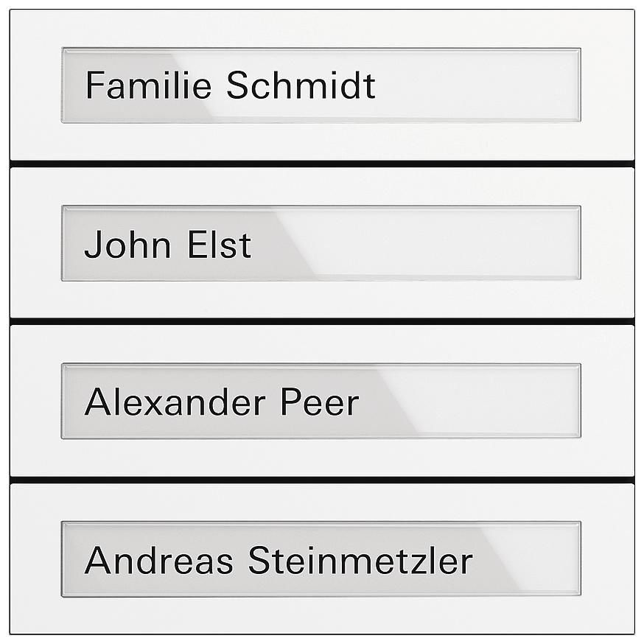Screen dimensions: 644x644
Task: Click white margin above Familie Schmidt nameplate
Action: [321, 29]
